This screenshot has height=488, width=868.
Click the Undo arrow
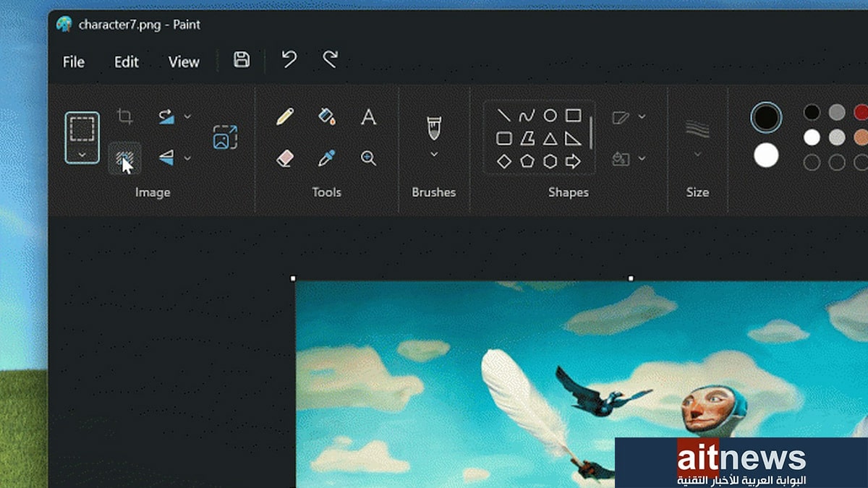click(289, 59)
